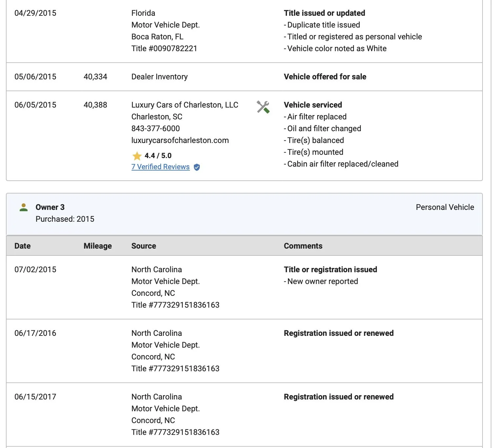Click the Mileage column header

pos(97,246)
